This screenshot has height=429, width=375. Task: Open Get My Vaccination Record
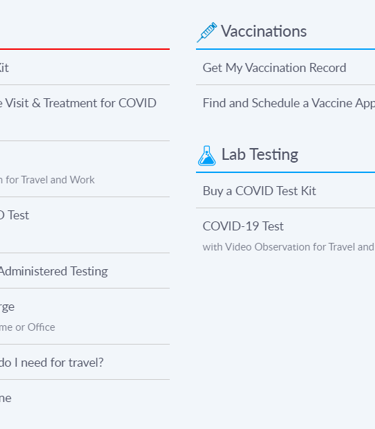click(274, 68)
